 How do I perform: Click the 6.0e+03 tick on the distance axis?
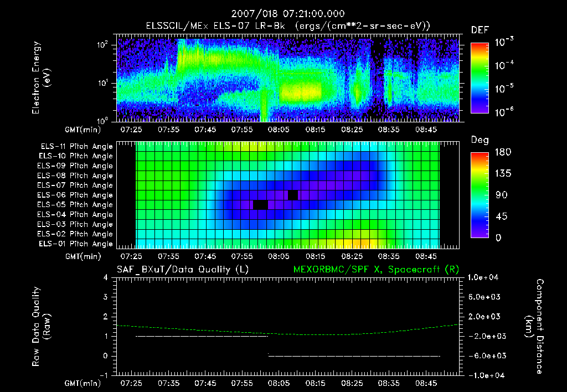pos(484,297)
